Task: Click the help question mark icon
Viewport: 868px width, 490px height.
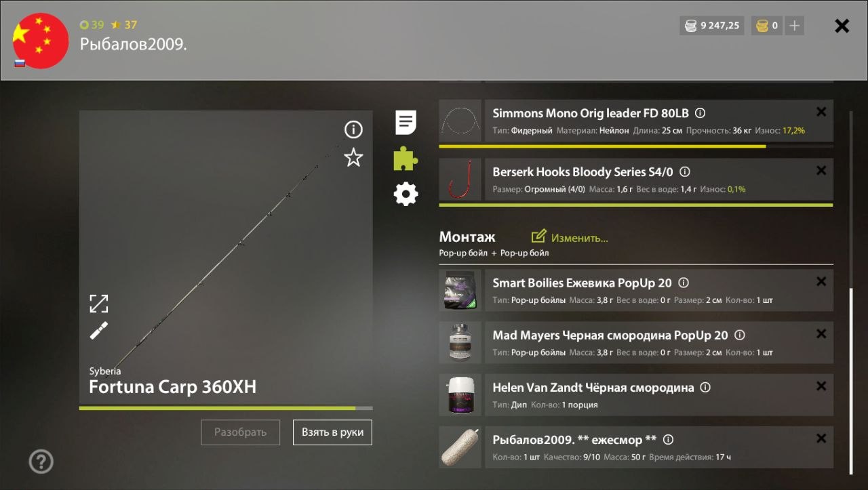Action: pyautogui.click(x=41, y=462)
